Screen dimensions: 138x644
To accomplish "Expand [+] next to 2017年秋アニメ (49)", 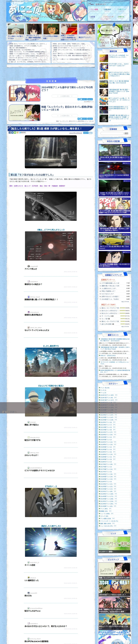I will (x=115, y=464).
